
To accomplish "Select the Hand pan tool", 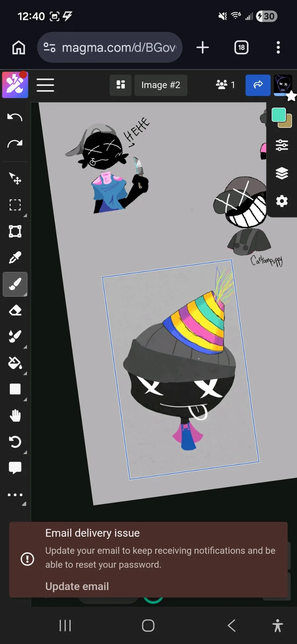I will tap(15, 415).
